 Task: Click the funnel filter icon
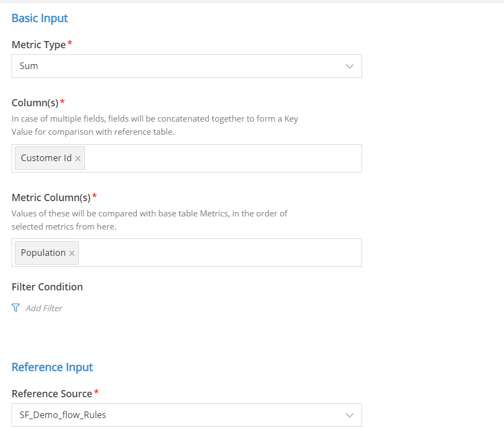15,308
